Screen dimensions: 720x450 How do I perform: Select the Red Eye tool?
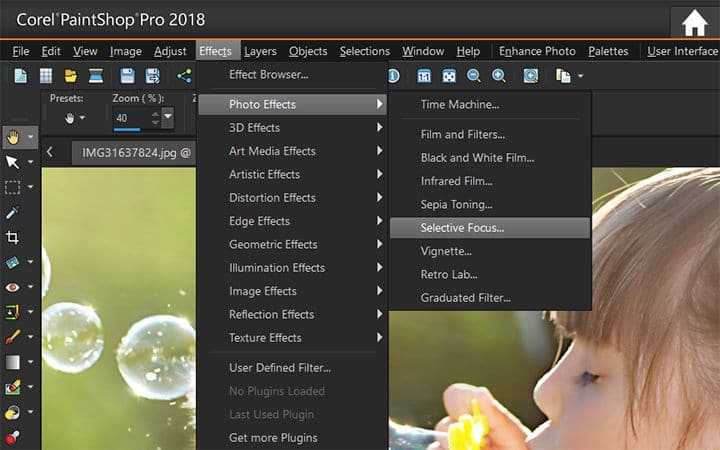point(12,287)
